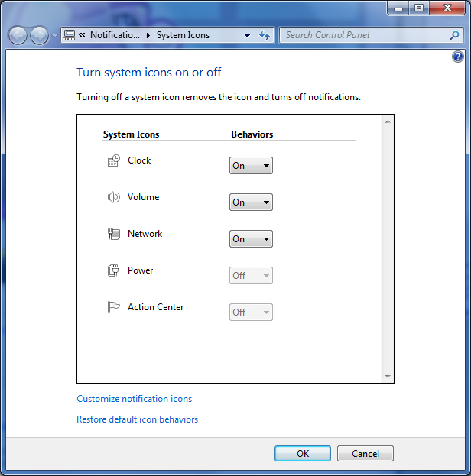
Task: Click the Clock system icon
Action: tap(114, 160)
